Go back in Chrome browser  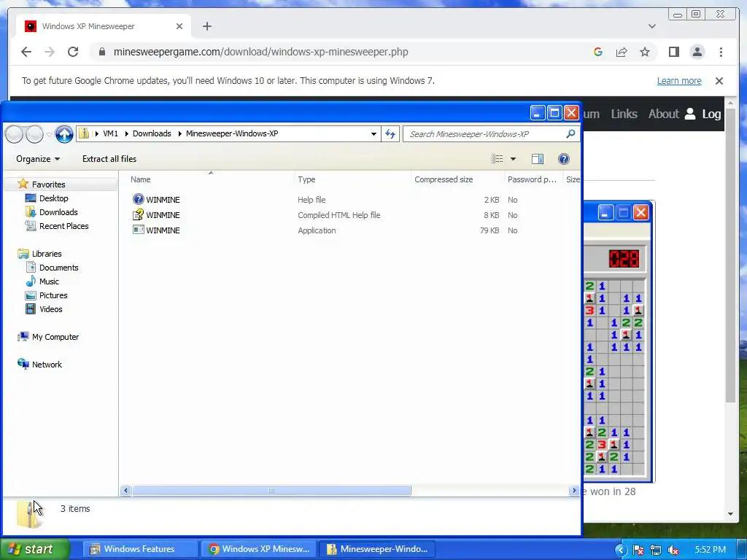click(26, 52)
